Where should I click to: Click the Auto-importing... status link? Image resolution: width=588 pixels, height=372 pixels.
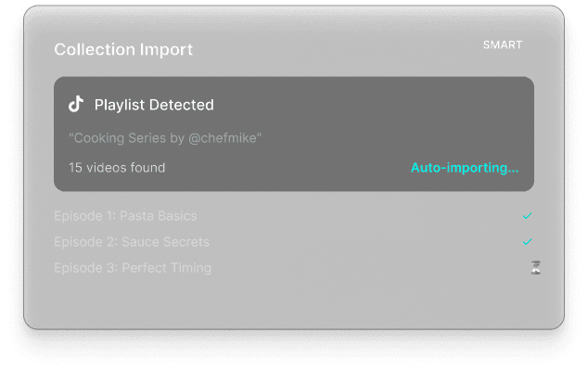(x=465, y=168)
